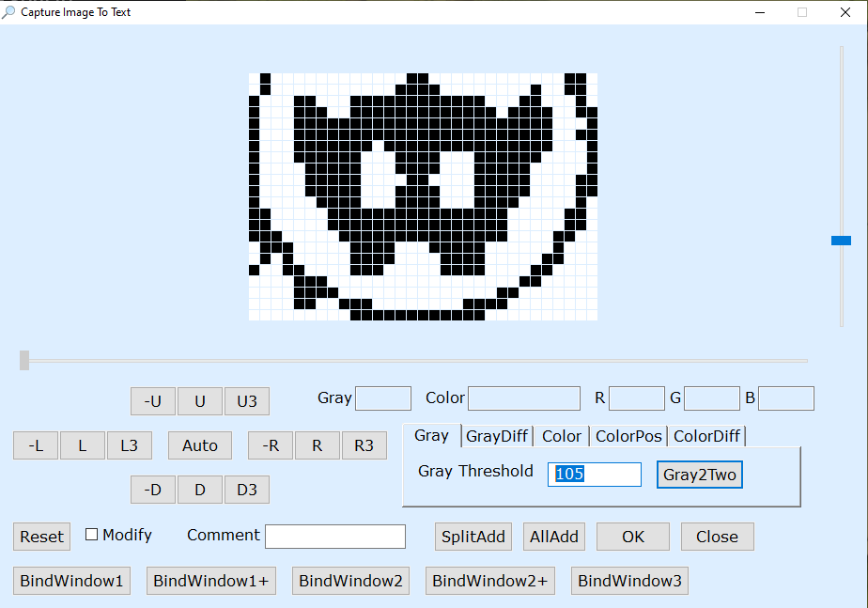Viewport: 868px width, 608px height.
Task: Click the Gray value field
Action: 383,398
